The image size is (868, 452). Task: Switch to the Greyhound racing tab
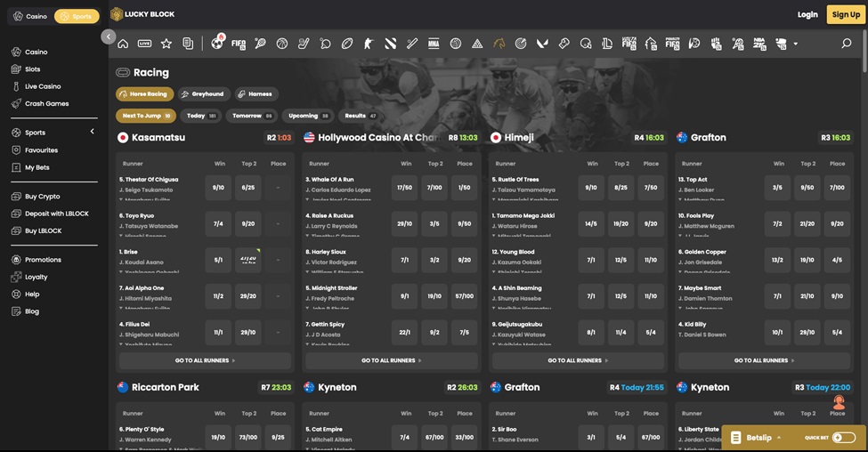[202, 93]
